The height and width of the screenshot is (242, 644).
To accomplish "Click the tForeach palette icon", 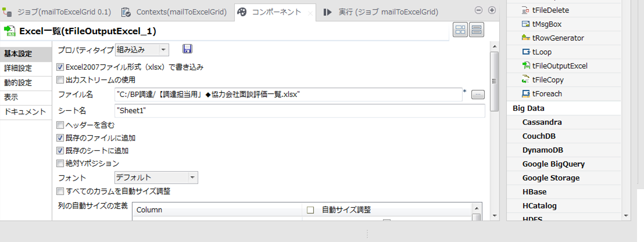I will [x=525, y=93].
